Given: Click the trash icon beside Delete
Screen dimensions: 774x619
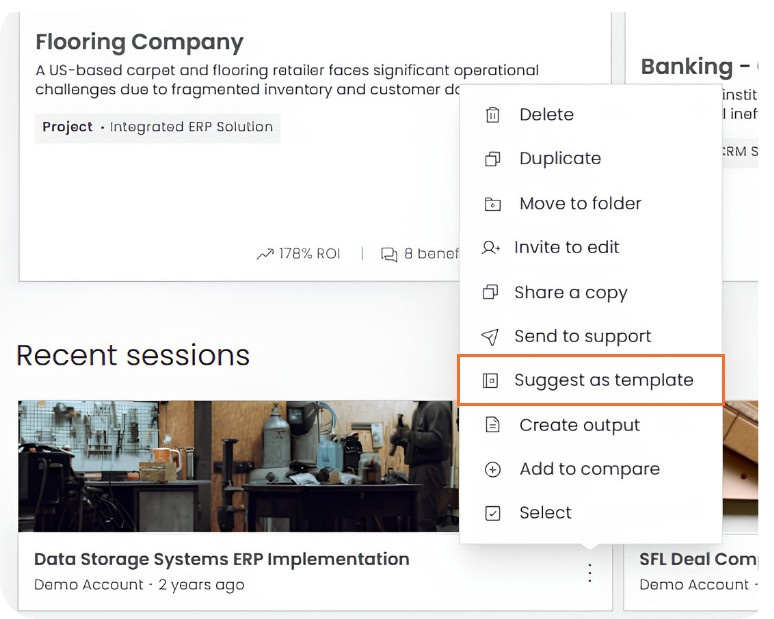Looking at the screenshot, I should [492, 115].
